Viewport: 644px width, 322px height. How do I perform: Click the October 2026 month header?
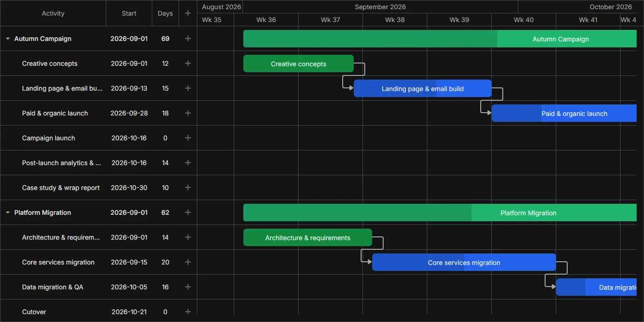[578, 7]
